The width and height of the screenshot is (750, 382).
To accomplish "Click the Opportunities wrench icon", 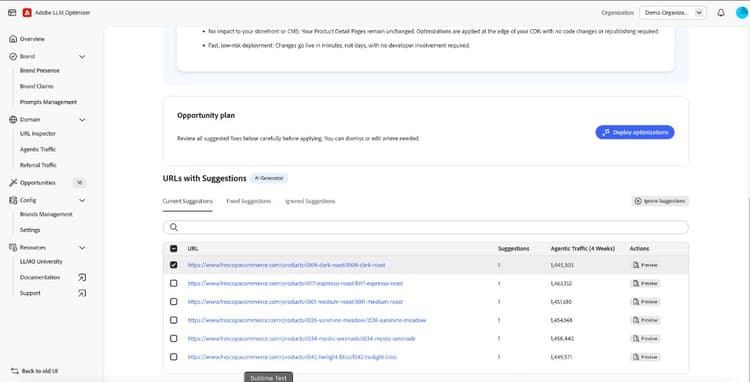I will tap(13, 183).
